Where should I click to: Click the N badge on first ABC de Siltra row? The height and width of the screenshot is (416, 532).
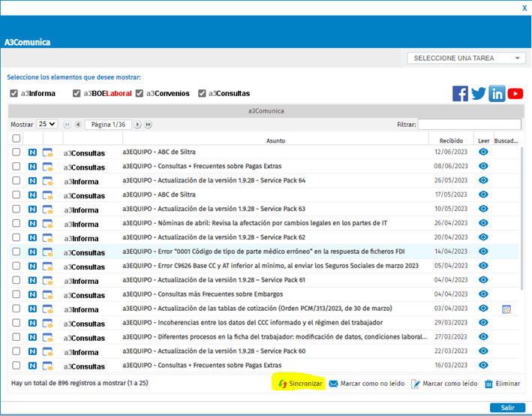pos(32,152)
